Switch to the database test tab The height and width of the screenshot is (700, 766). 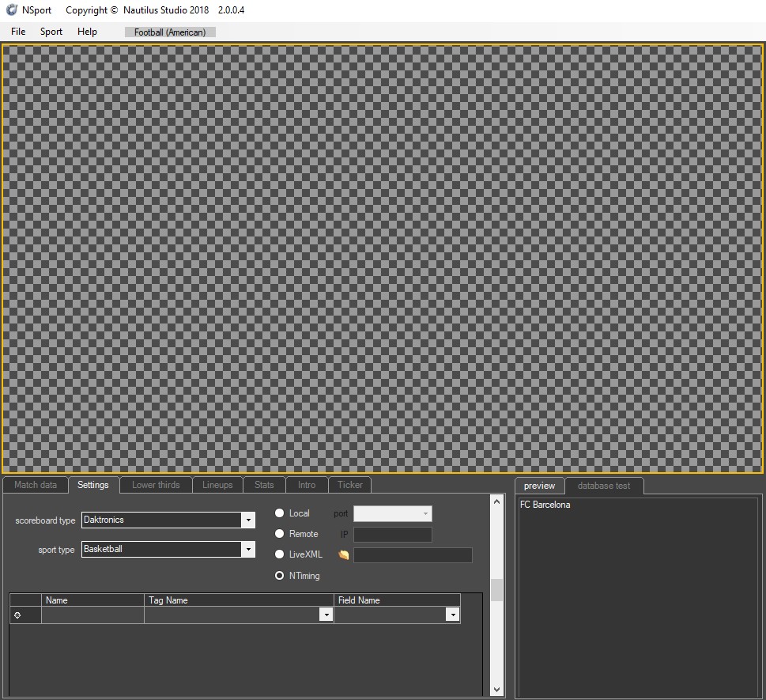coord(604,486)
